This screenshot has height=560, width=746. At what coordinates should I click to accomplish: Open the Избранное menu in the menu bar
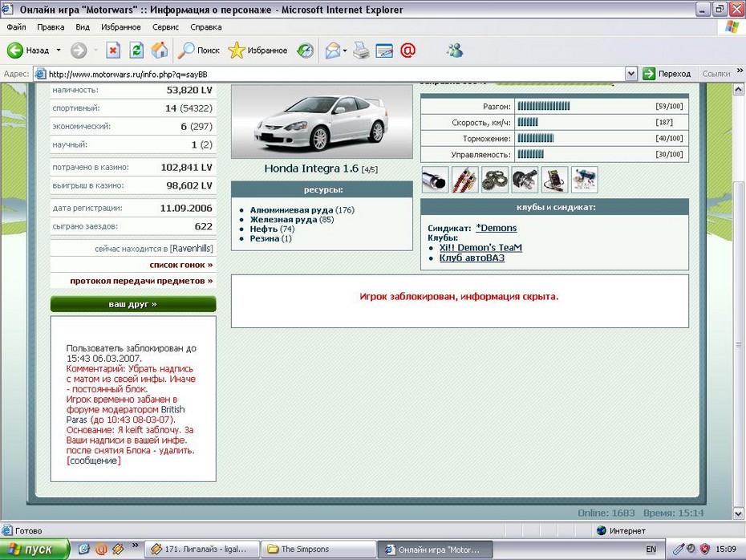(x=121, y=27)
